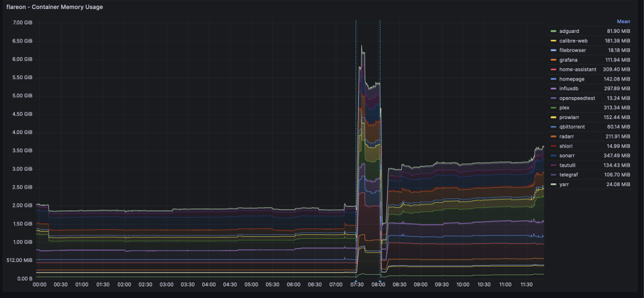Click the magenta swatch next to tautulli
This screenshot has height=298, width=644.
pos(553,165)
